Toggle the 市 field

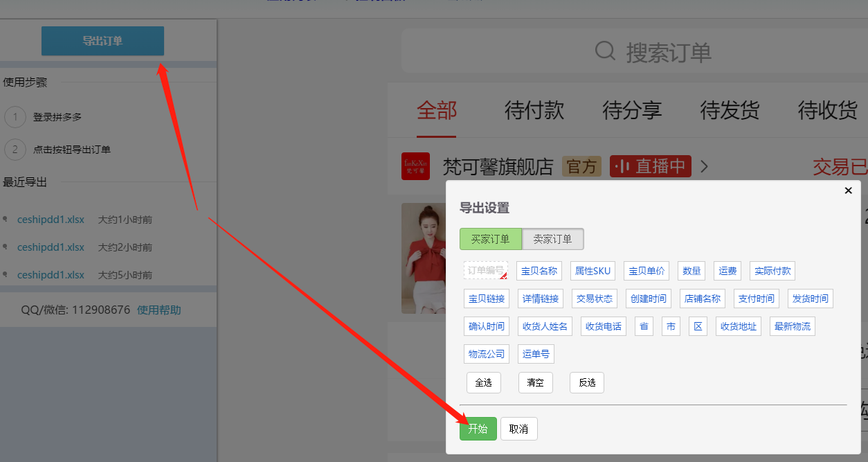click(x=671, y=326)
